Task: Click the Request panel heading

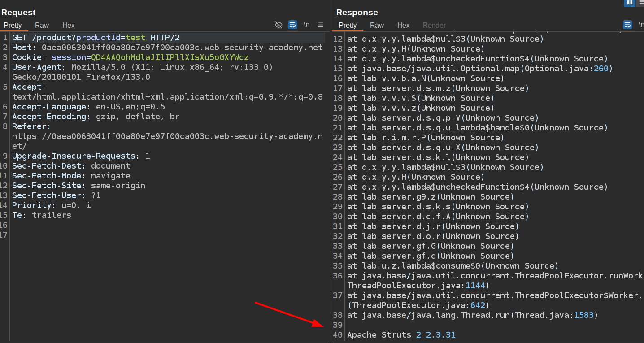Action: [18, 12]
